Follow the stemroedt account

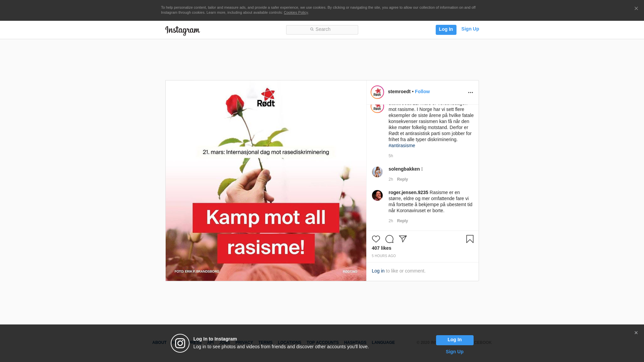tap(422, 92)
